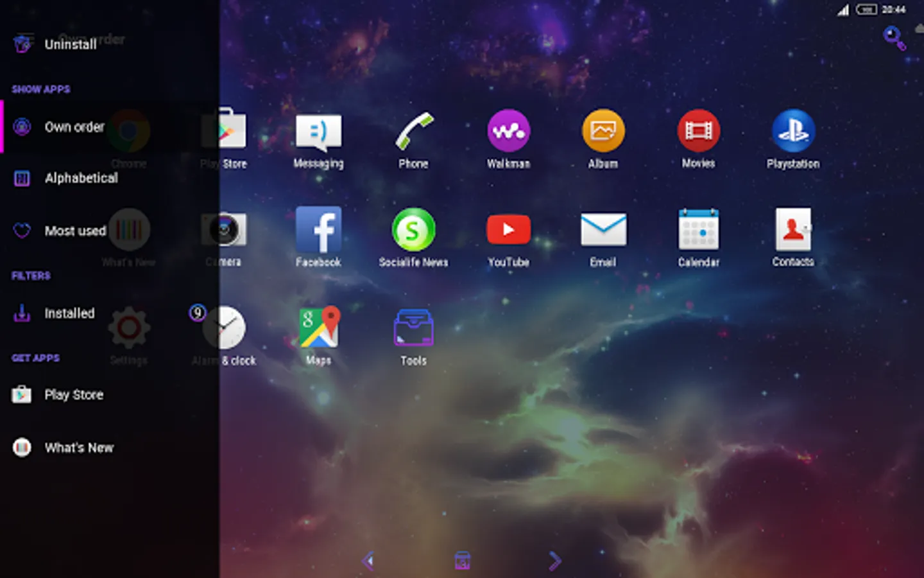The height and width of the screenshot is (578, 924).
Task: Tap the bottom center app drawer icon
Action: click(462, 561)
